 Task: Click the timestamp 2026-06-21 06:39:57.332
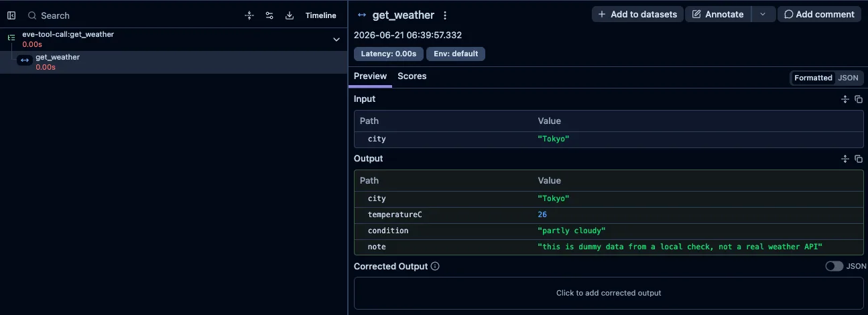(x=408, y=35)
